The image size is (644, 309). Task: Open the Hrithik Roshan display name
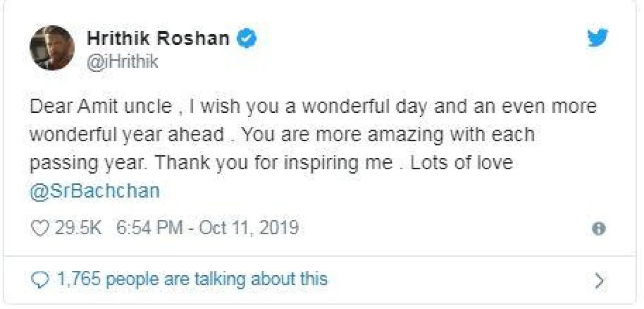(158, 39)
